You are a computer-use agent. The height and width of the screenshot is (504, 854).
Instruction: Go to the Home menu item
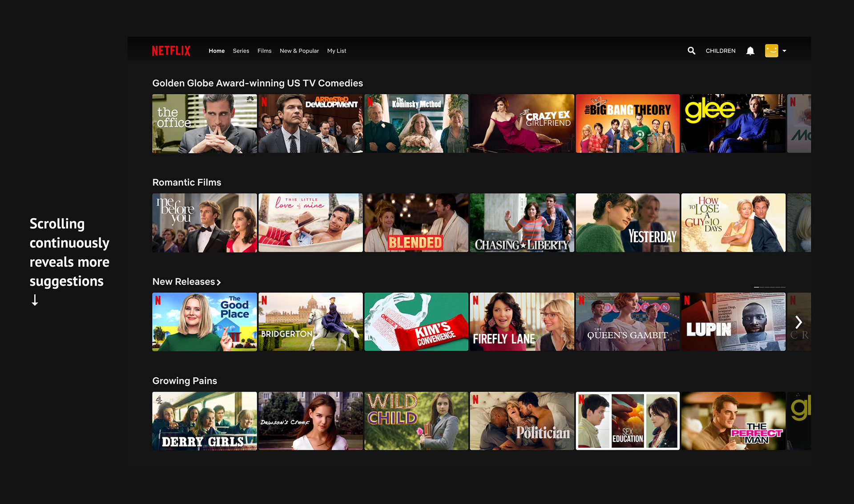[217, 51]
